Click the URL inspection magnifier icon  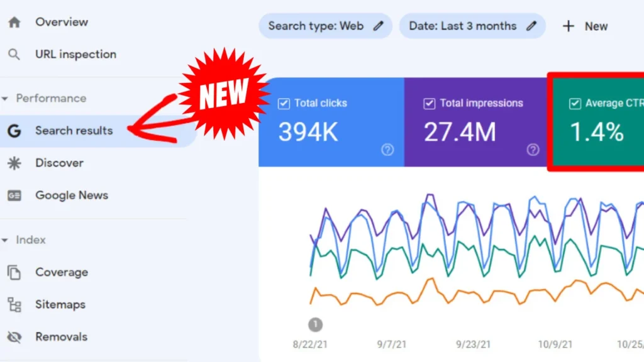(14, 54)
